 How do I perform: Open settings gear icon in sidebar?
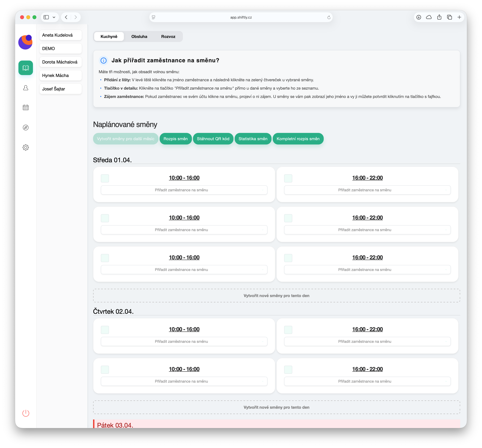tap(26, 147)
